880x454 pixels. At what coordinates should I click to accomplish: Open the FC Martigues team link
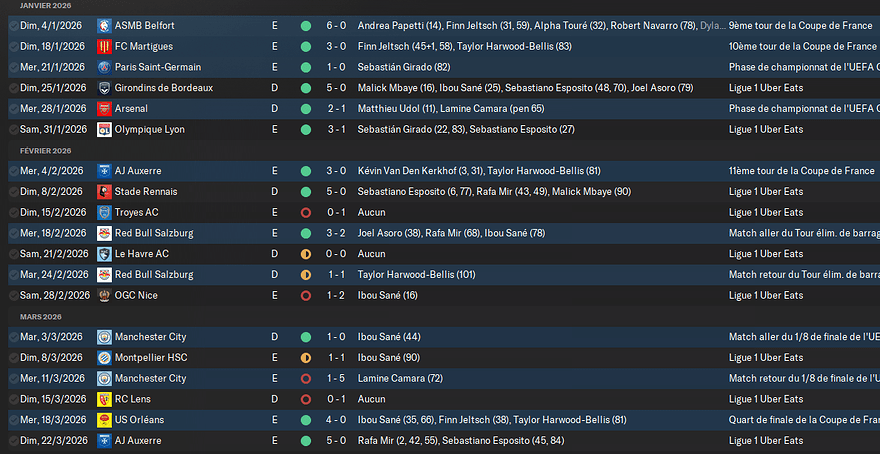point(144,47)
